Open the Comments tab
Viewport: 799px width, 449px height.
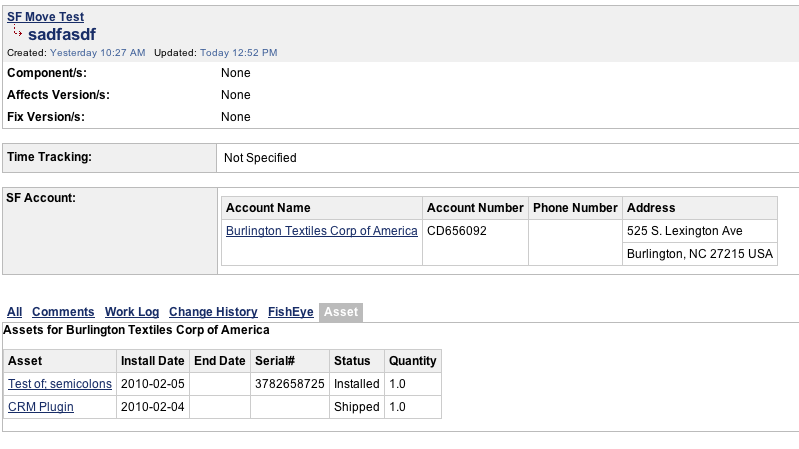click(x=63, y=312)
